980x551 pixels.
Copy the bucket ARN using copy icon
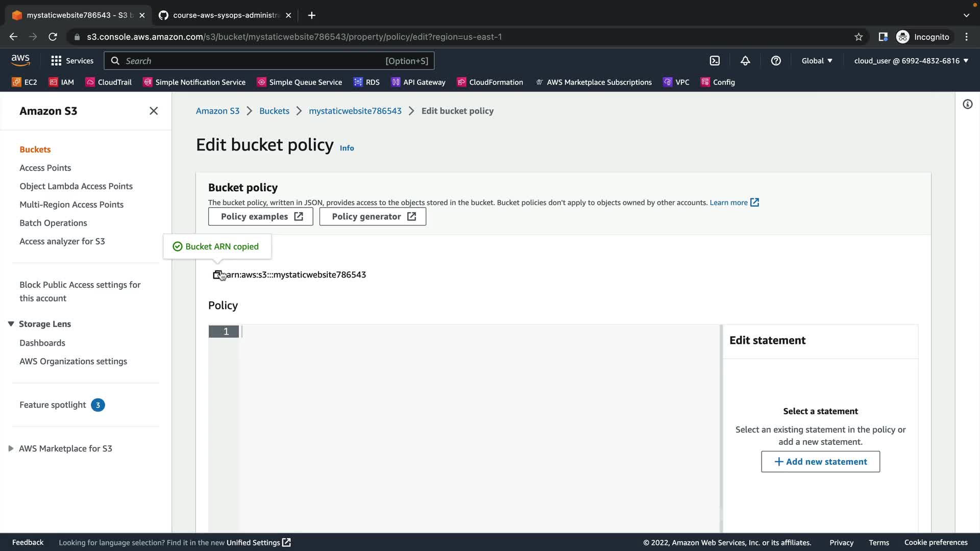point(217,274)
